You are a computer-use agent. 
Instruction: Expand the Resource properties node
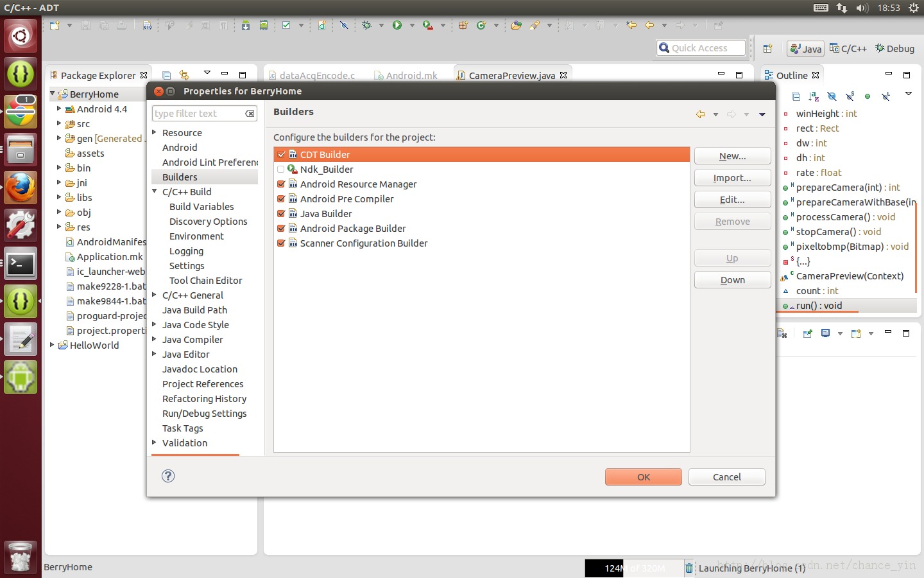coord(155,132)
